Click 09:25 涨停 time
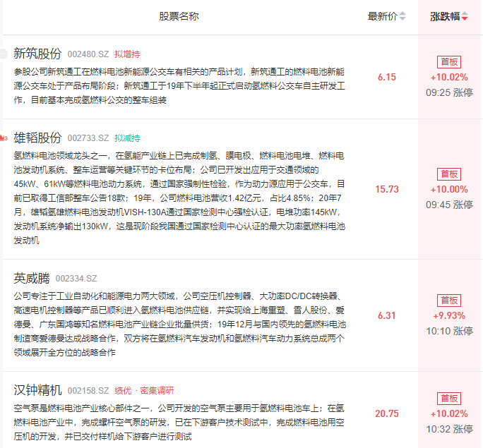Screen dimensions: 483x448 [449, 92]
